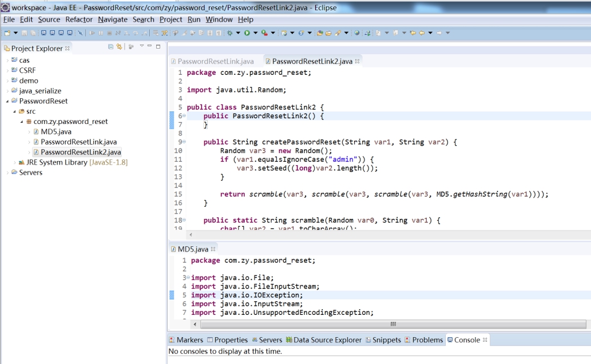This screenshot has width=591, height=364.
Task: Click the Step Return icon
Action: (x=144, y=33)
